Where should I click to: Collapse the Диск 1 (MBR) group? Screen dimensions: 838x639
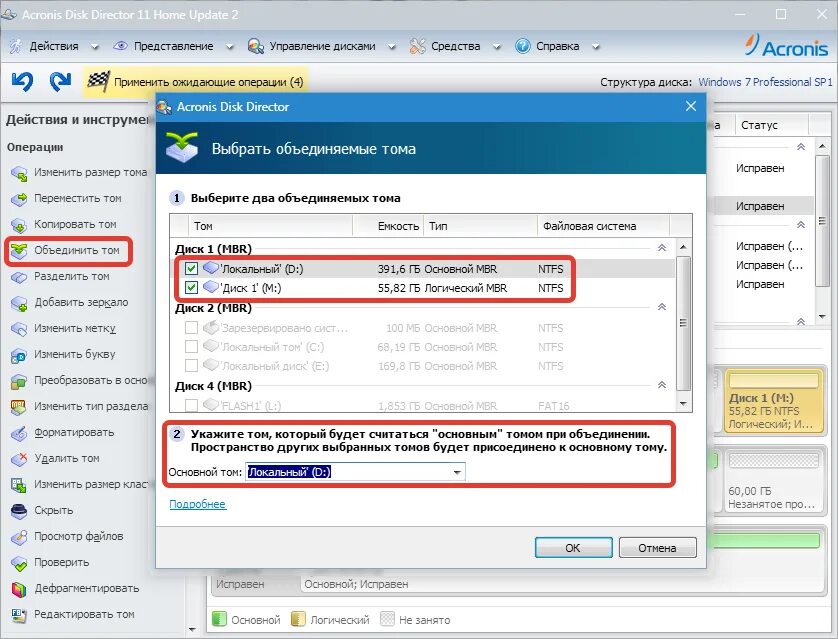662,248
